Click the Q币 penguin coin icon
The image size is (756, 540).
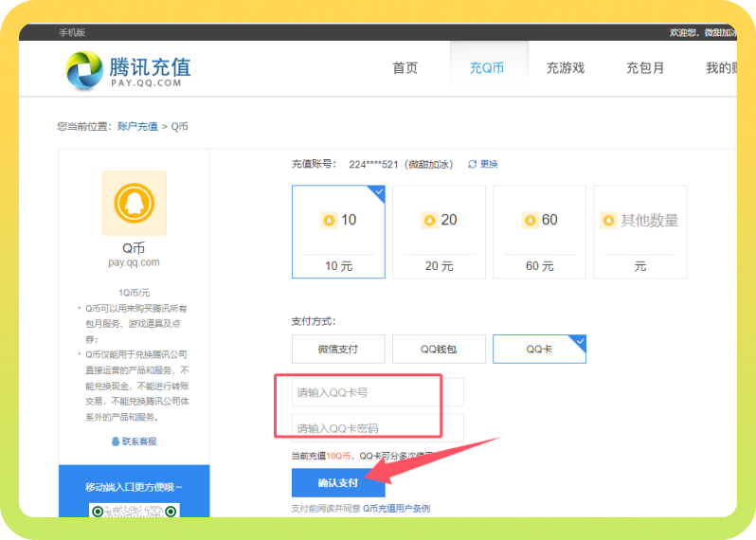pyautogui.click(x=134, y=203)
